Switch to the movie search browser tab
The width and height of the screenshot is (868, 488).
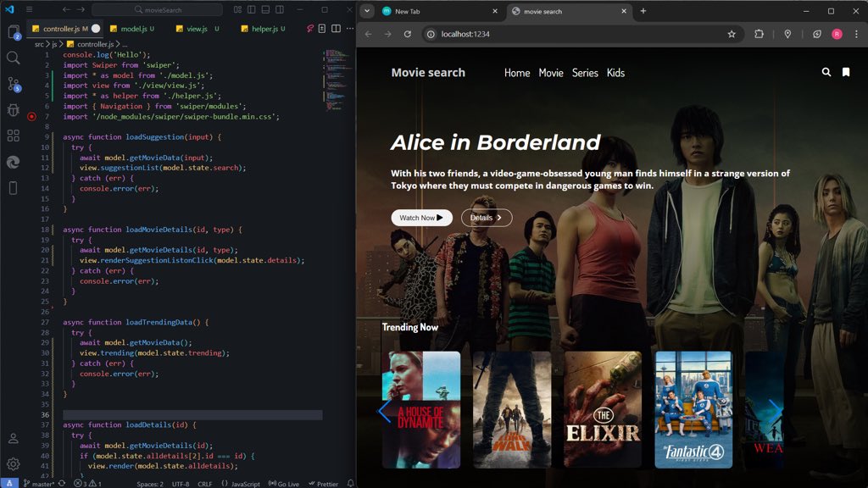(x=570, y=11)
